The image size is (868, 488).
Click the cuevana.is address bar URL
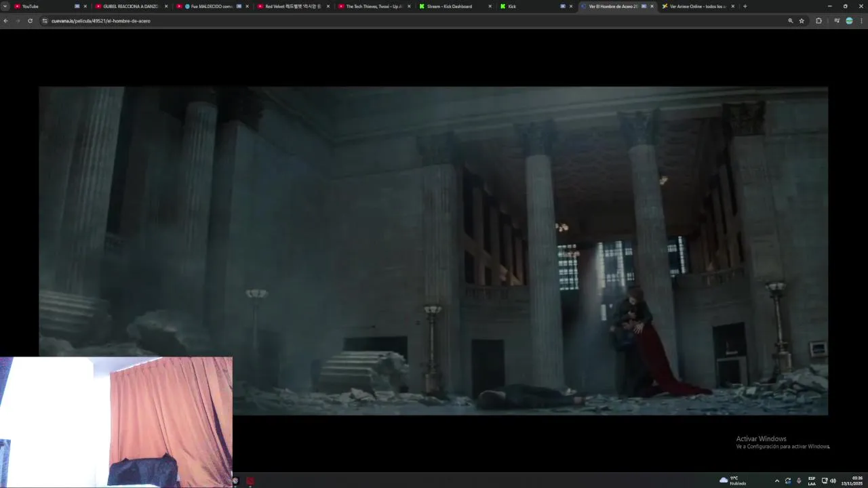point(101,21)
